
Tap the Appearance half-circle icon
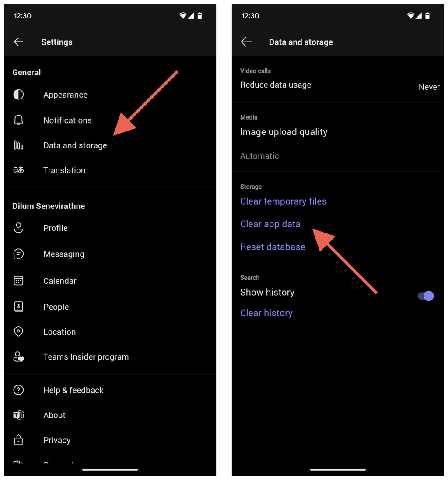(18, 95)
